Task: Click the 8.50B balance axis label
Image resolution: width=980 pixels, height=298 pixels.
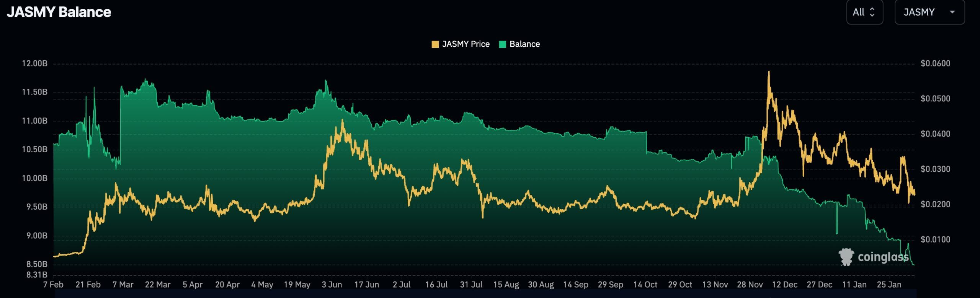Action: [37, 264]
